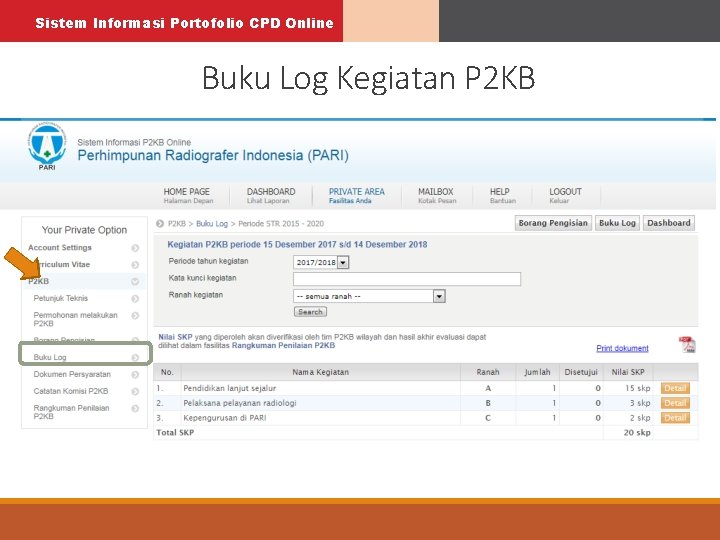Viewport: 720px width, 540px height.
Task: Select Permohonan melakukan P2KB sidebar item
Action: click(75, 319)
